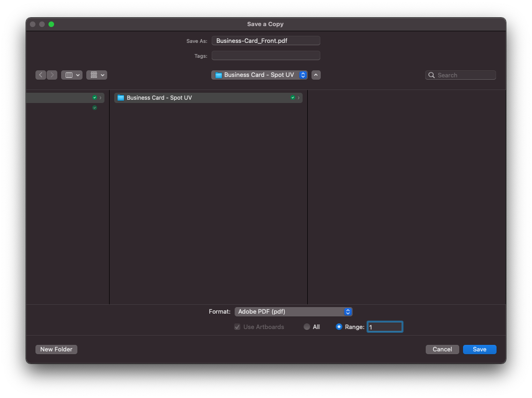The width and height of the screenshot is (532, 398).
Task: Click the forward navigation arrow
Action: [x=52, y=75]
